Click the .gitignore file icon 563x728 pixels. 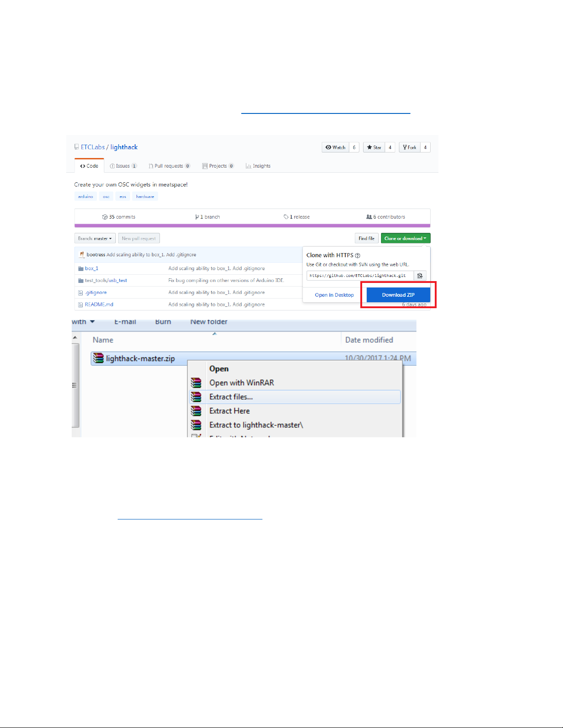80,293
